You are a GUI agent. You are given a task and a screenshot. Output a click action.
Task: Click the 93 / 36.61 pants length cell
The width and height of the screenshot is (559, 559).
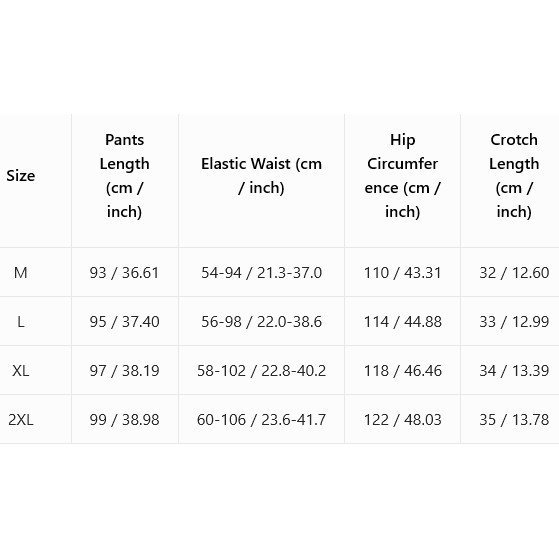pos(124,273)
